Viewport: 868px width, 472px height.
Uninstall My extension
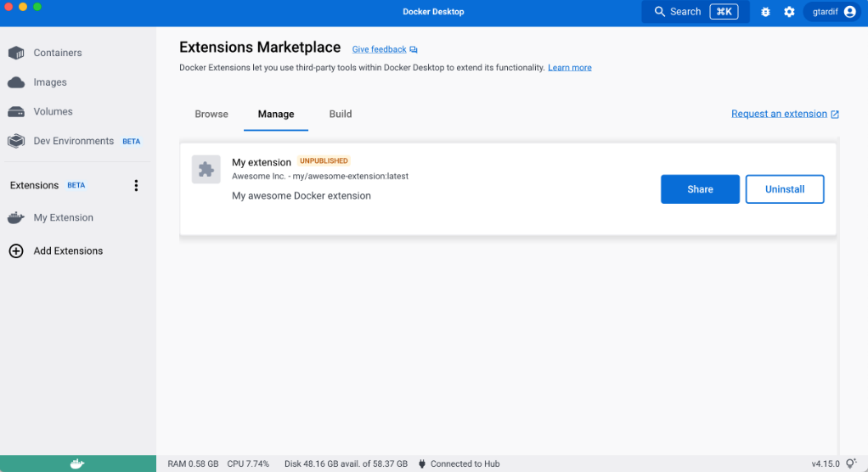click(785, 189)
